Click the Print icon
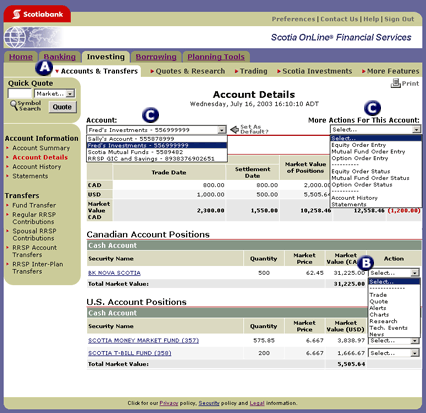The image size is (426, 413). 395,83
